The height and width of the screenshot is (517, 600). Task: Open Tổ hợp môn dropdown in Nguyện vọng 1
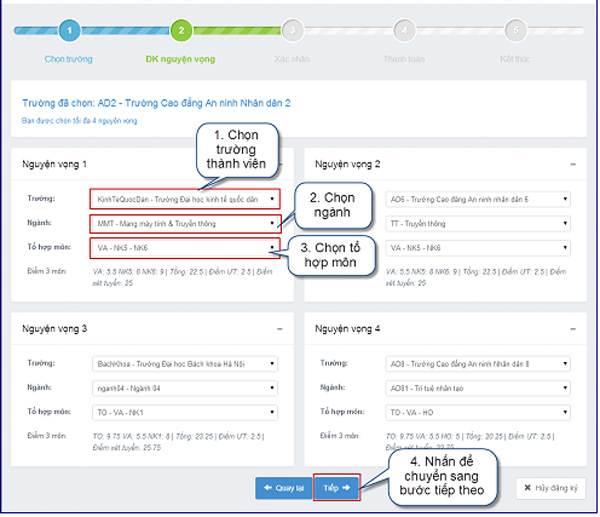pyautogui.click(x=184, y=247)
